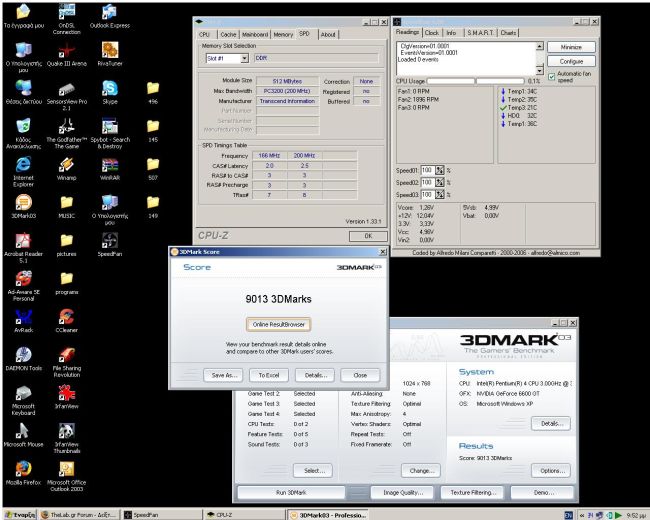Viewport: 650px width, 520px height.
Task: Open the Charts tab in SpeedFan
Action: coord(508,32)
